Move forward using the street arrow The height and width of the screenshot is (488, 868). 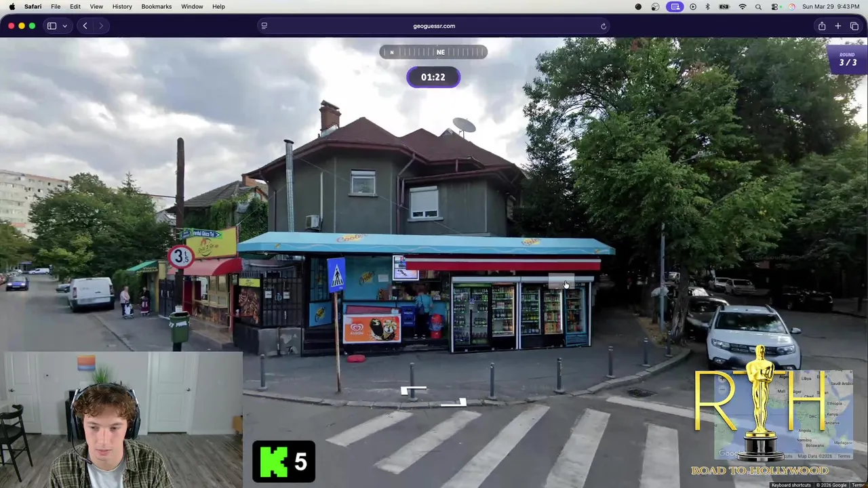click(413, 390)
